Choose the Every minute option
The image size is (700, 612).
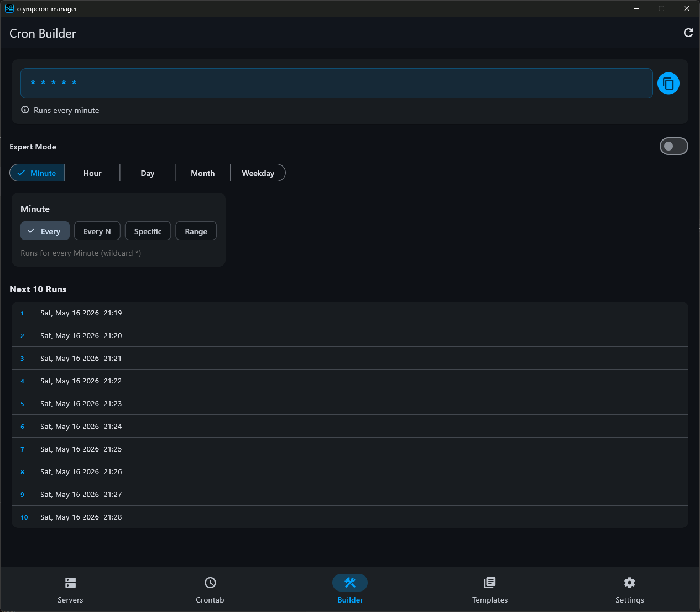click(x=45, y=231)
